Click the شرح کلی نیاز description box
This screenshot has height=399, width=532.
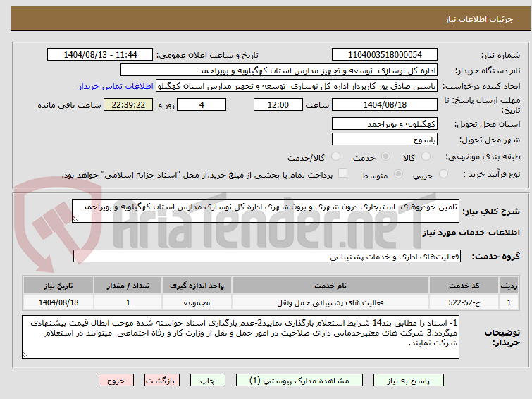click(266, 211)
